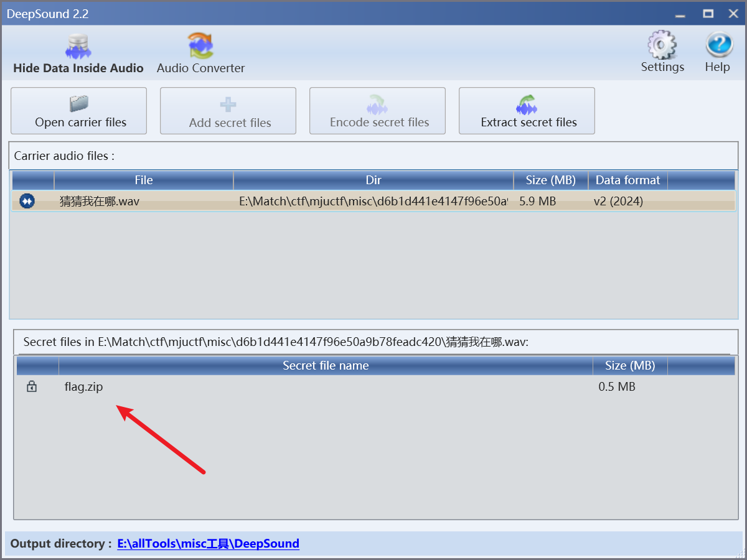Screen dimensions: 747x560
Task: Click the Size (MB) carrier column header
Action: tap(551, 180)
